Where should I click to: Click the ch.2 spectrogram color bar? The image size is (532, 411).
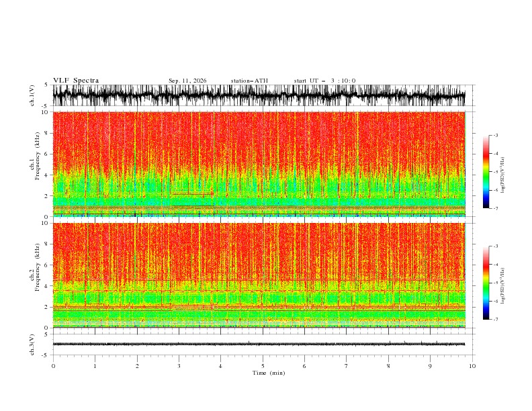coord(486,283)
